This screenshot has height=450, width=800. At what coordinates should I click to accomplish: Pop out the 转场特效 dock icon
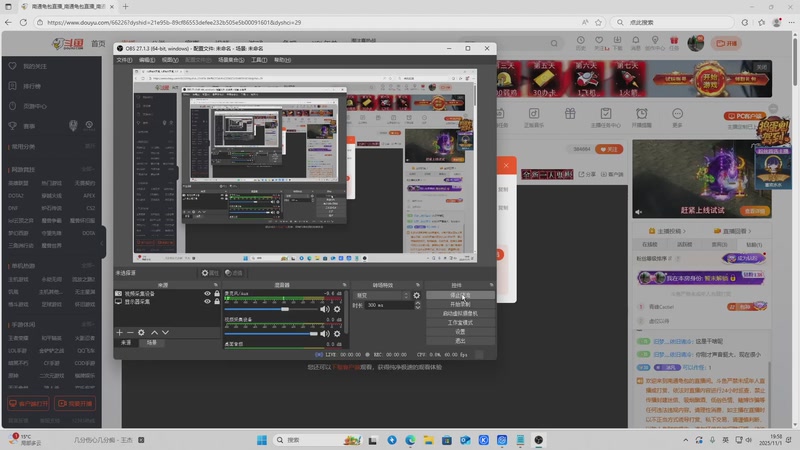pos(418,285)
